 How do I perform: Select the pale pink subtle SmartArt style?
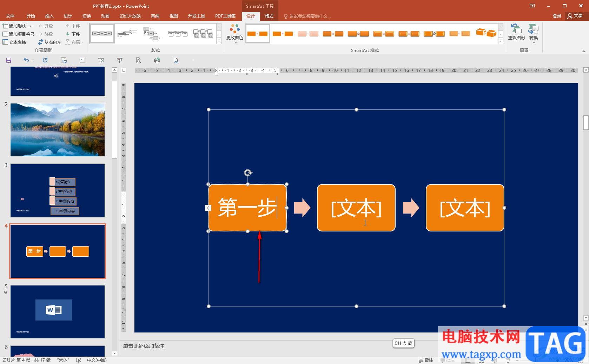[308, 34]
